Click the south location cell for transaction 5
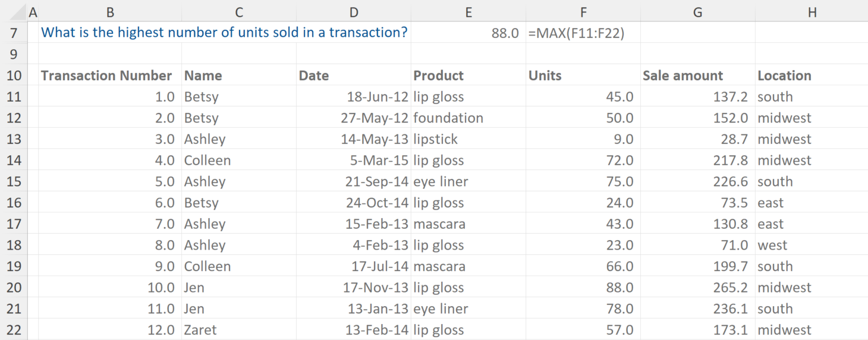868x340 pixels. pyautogui.click(x=812, y=181)
